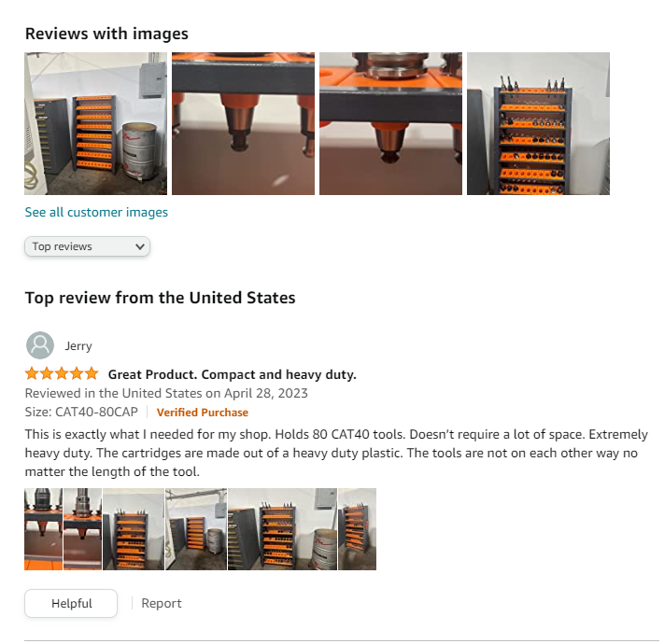View Jerry's third review photo of rack
The height and width of the screenshot is (644, 664).
point(134,529)
